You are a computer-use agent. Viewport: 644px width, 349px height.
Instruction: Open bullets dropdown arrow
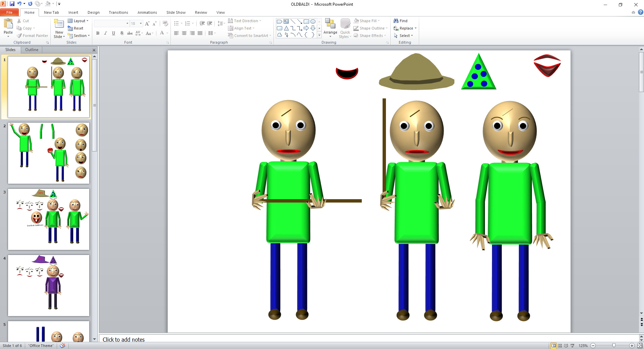click(182, 24)
